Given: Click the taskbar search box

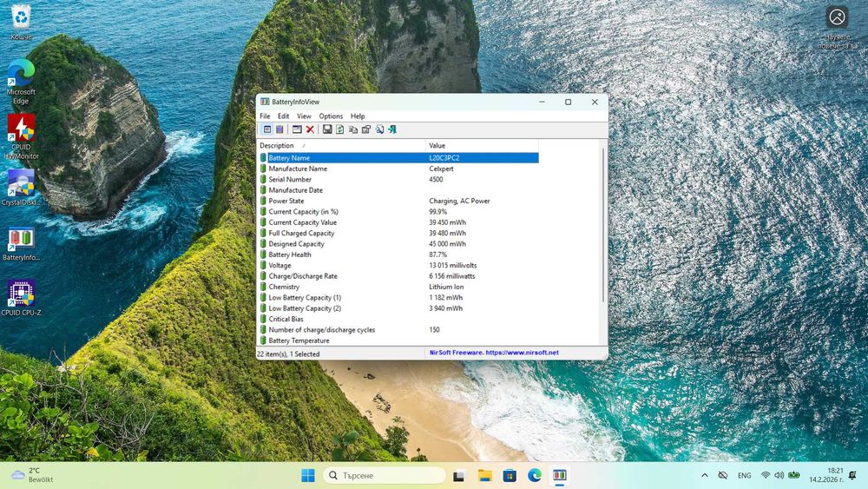Looking at the screenshot, I should pos(385,475).
